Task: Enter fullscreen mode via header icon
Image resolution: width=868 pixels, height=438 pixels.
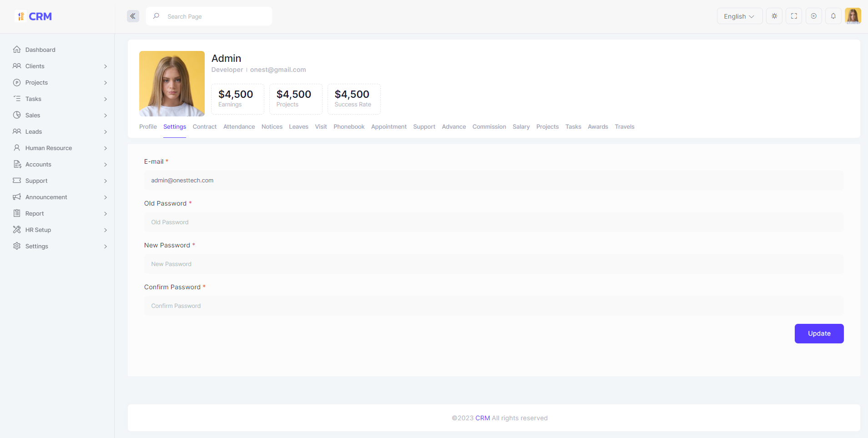Action: coord(794,16)
